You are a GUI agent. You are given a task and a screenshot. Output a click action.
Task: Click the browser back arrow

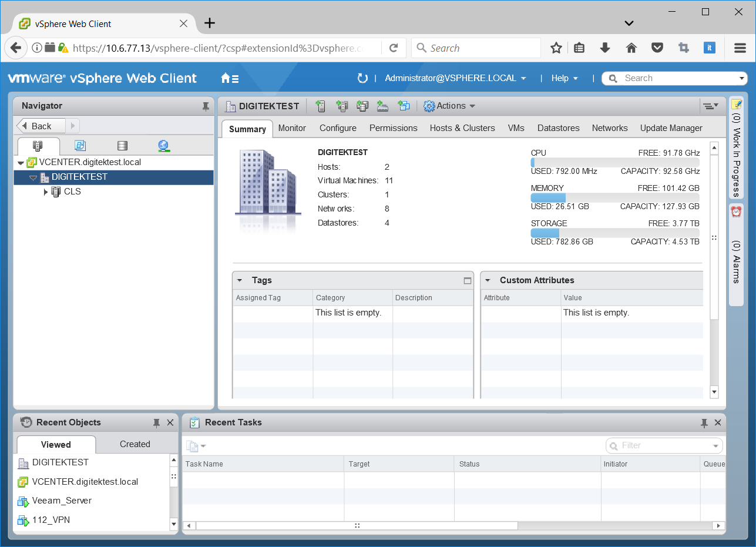click(16, 48)
